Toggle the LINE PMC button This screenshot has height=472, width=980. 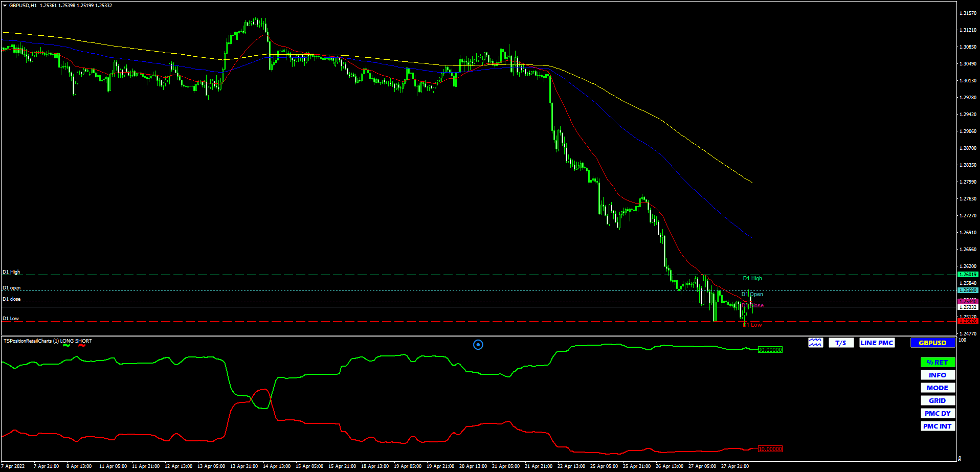pos(877,343)
